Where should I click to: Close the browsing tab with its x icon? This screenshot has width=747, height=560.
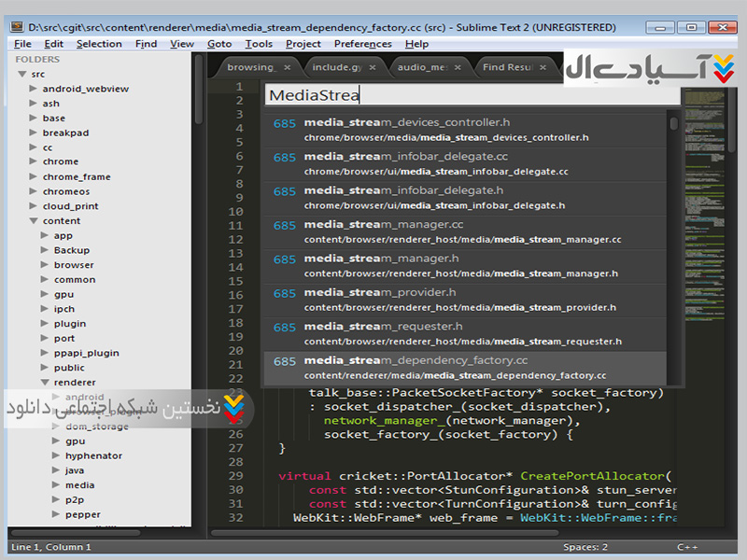pyautogui.click(x=287, y=67)
